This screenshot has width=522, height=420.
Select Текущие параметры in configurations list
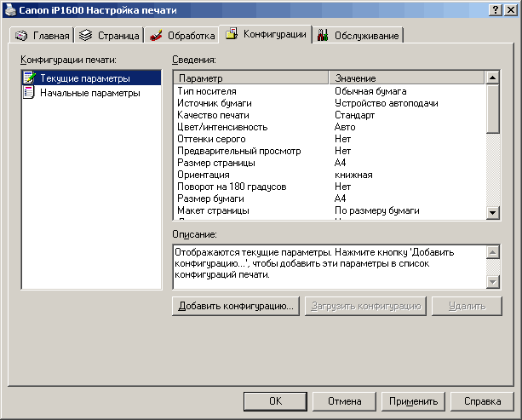[92, 78]
